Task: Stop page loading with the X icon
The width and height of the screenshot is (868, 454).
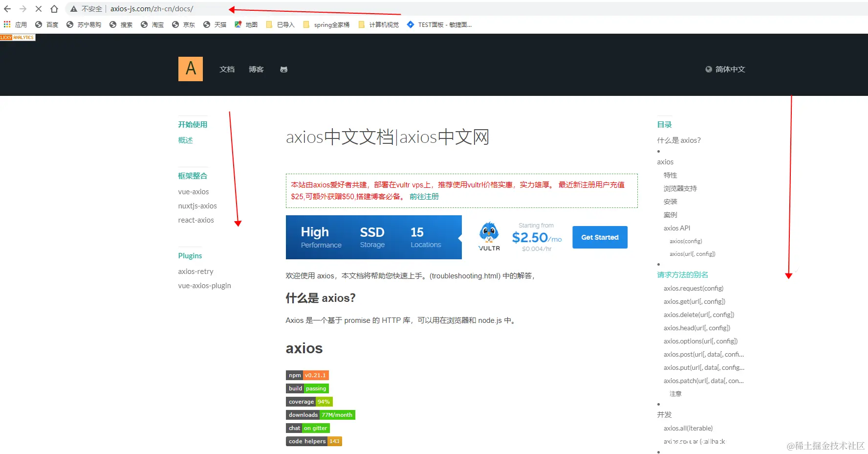Action: (x=39, y=9)
